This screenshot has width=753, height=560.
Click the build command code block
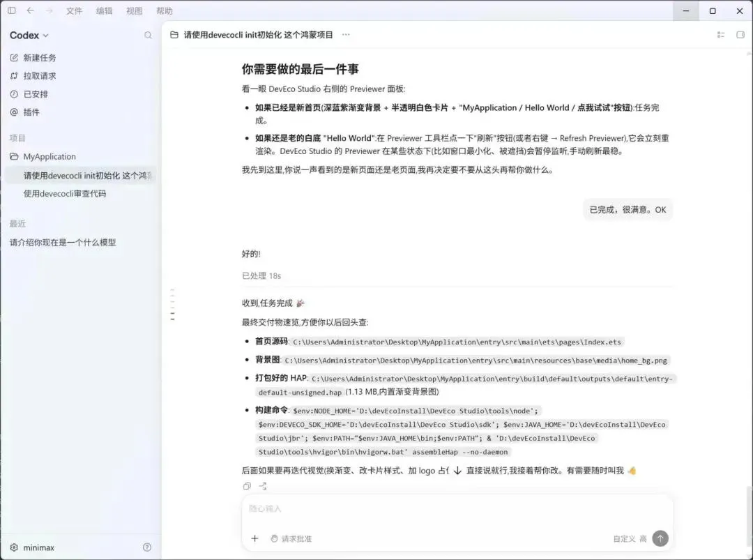[x=461, y=431]
